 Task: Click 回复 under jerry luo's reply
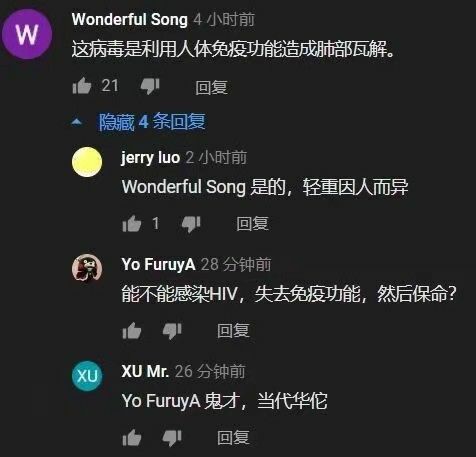(x=252, y=224)
